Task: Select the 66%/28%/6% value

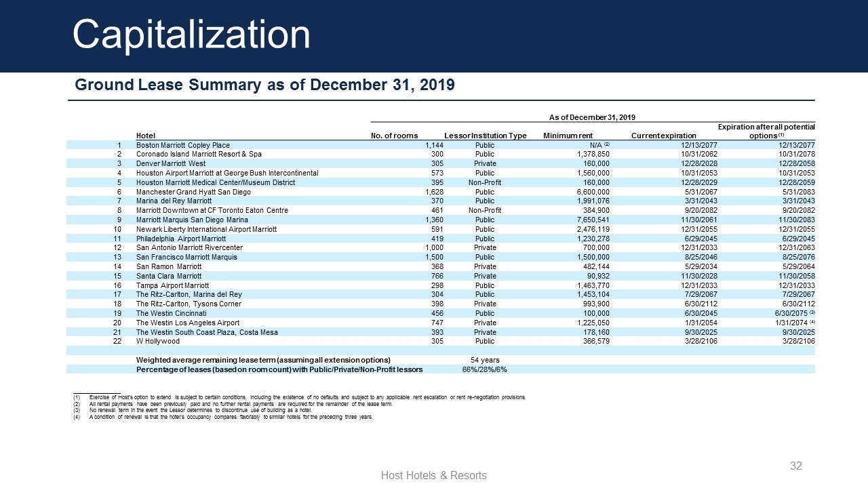Action: click(485, 369)
